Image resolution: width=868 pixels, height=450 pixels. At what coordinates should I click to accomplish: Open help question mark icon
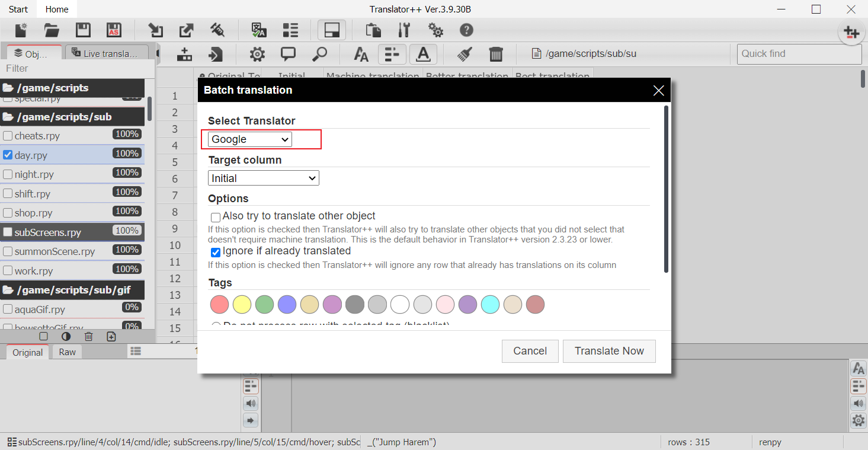[x=466, y=30]
